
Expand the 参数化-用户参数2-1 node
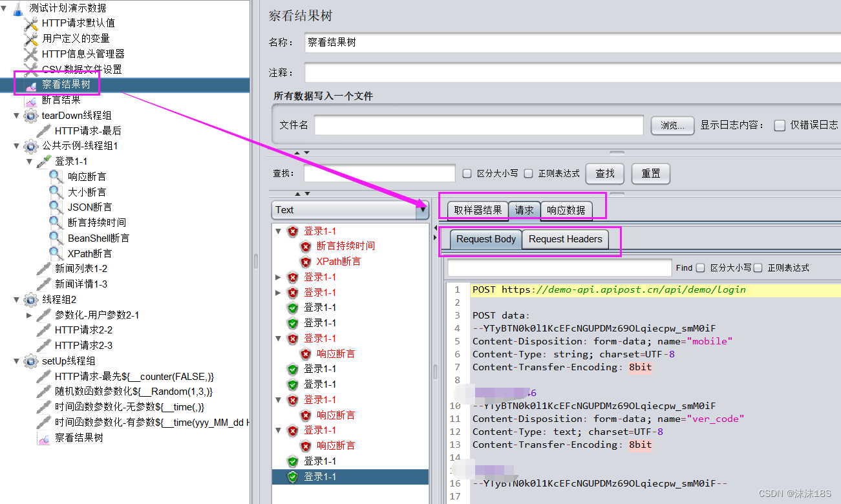click(x=30, y=315)
